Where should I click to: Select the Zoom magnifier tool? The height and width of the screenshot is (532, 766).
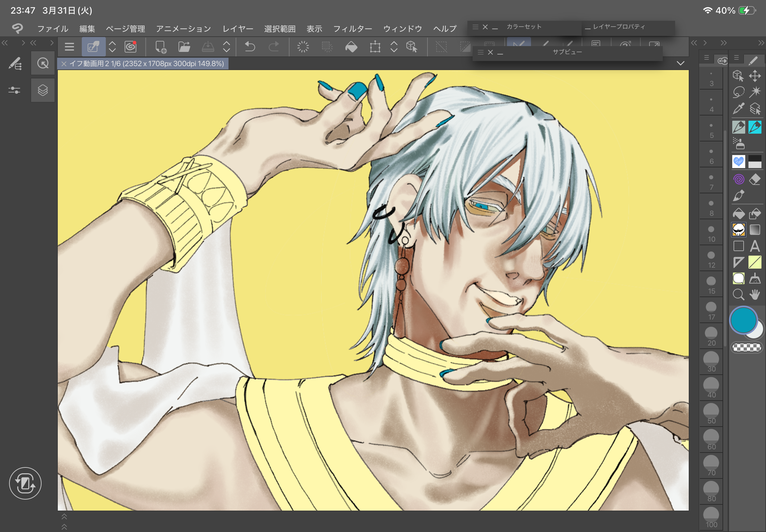[x=738, y=295]
